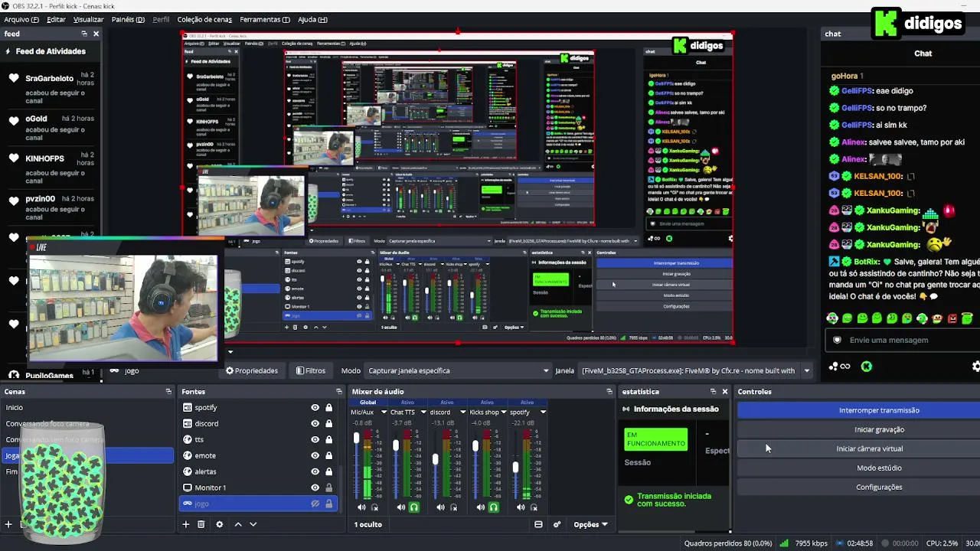The image size is (980, 551).
Task: Open the Arquivo menu
Action: [x=21, y=19]
